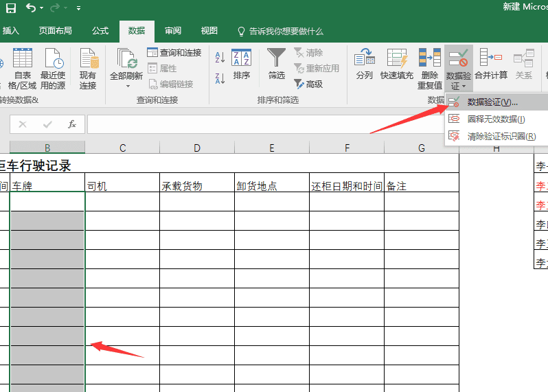Open 最近使用的源

(53, 69)
